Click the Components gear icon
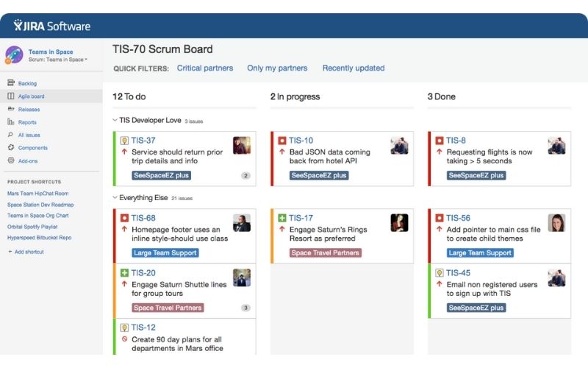 point(11,148)
